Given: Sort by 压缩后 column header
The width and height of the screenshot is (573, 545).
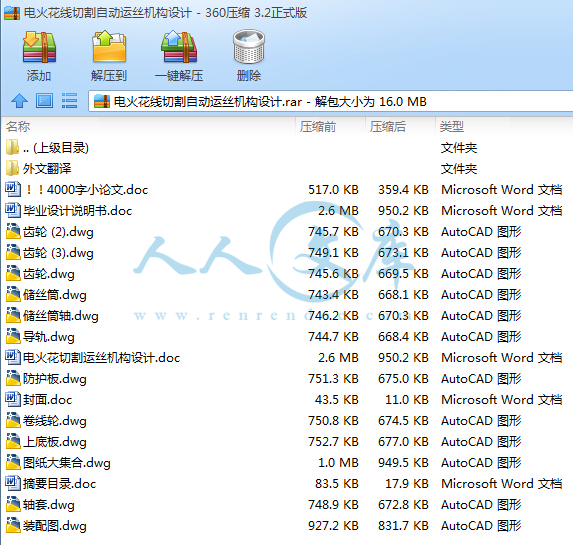Looking at the screenshot, I should click(400, 126).
